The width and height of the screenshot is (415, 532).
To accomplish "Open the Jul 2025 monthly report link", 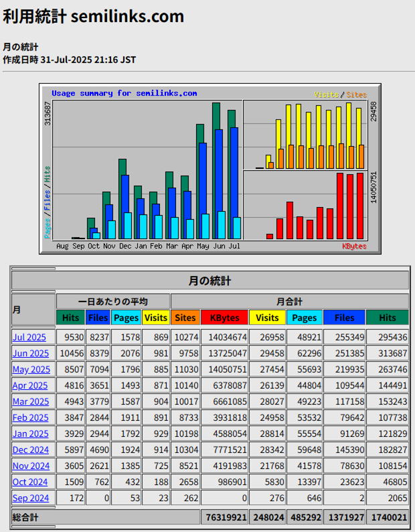I will tap(29, 337).
